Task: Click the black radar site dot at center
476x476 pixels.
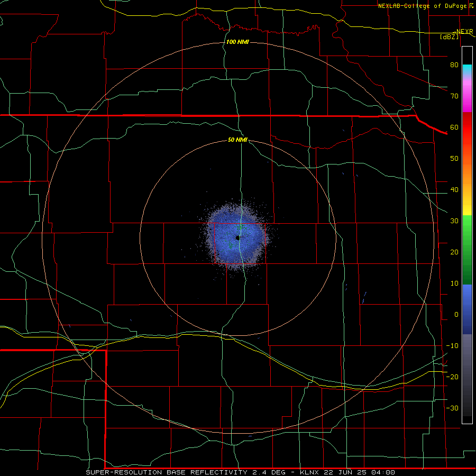Action: tap(237, 238)
